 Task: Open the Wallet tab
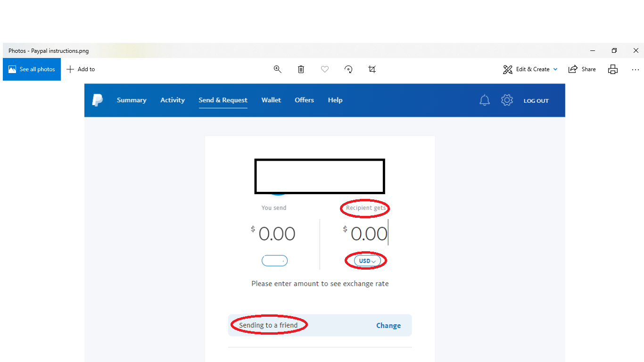tap(271, 100)
